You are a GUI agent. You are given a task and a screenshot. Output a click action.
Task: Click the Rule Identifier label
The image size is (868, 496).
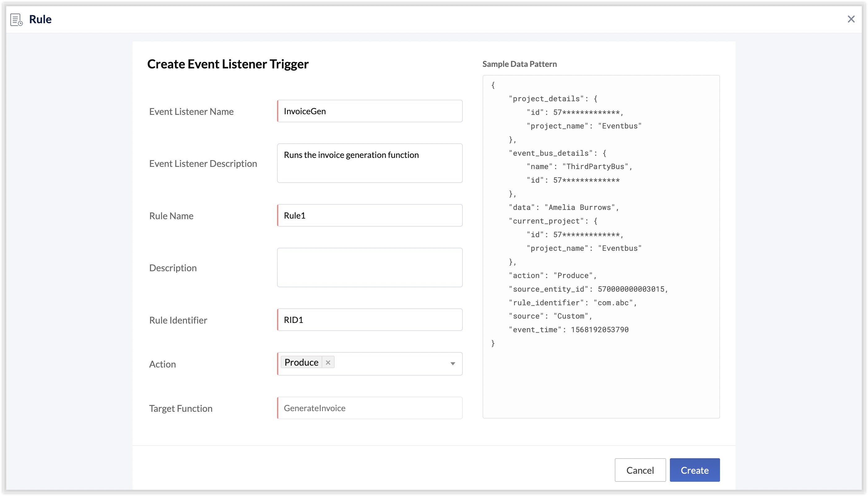point(178,320)
